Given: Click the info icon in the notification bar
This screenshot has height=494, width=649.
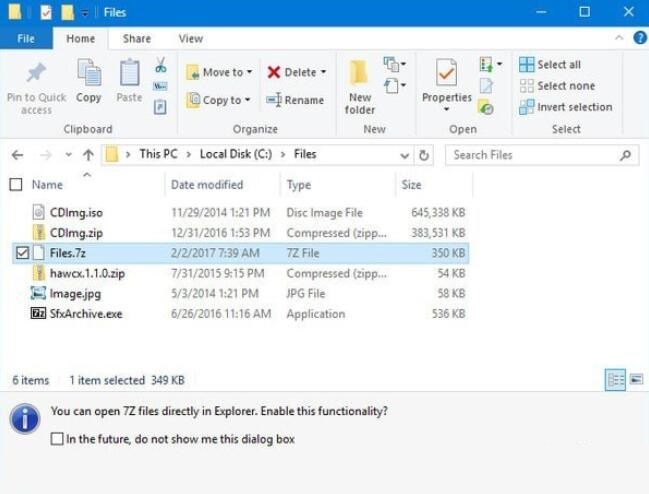Looking at the screenshot, I should 25,418.
